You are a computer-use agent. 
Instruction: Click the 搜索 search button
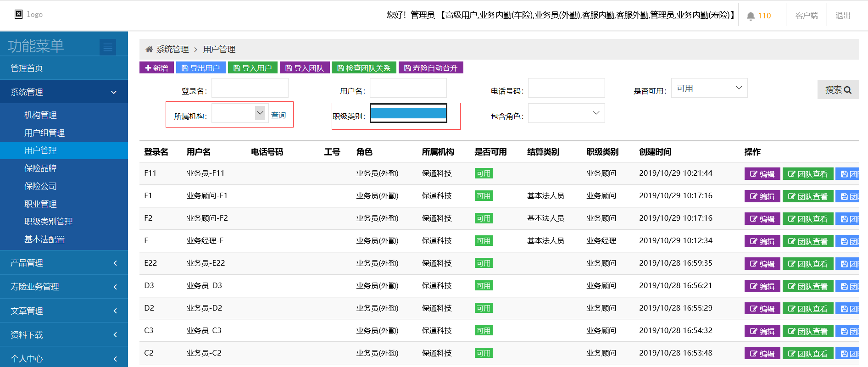[838, 90]
